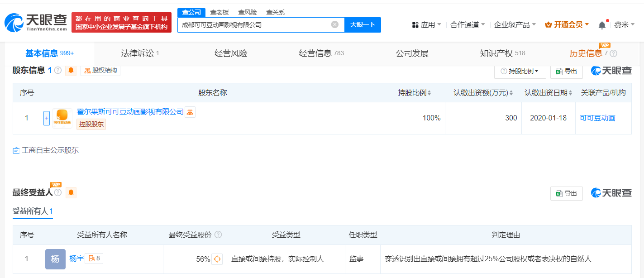Select the 查风险 search tab

[248, 12]
